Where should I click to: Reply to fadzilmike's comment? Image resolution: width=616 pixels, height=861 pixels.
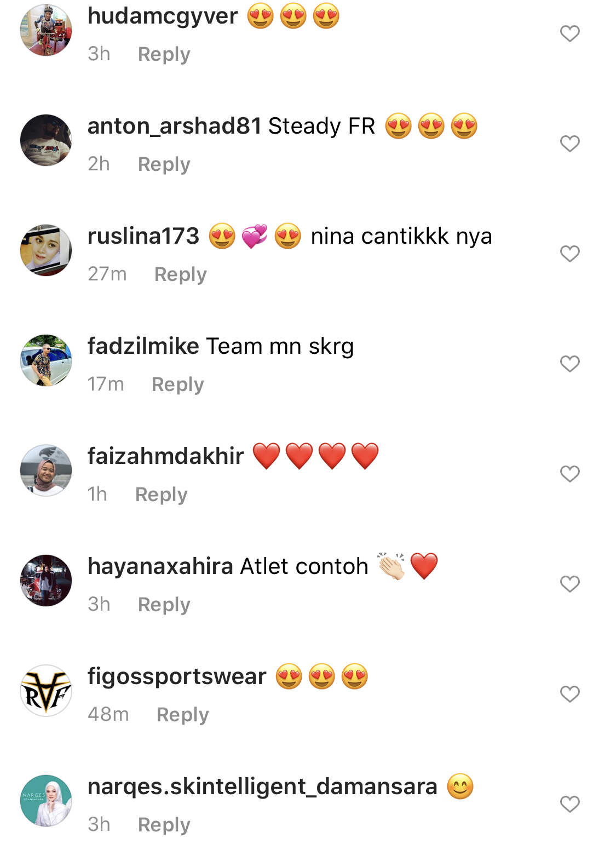(177, 384)
